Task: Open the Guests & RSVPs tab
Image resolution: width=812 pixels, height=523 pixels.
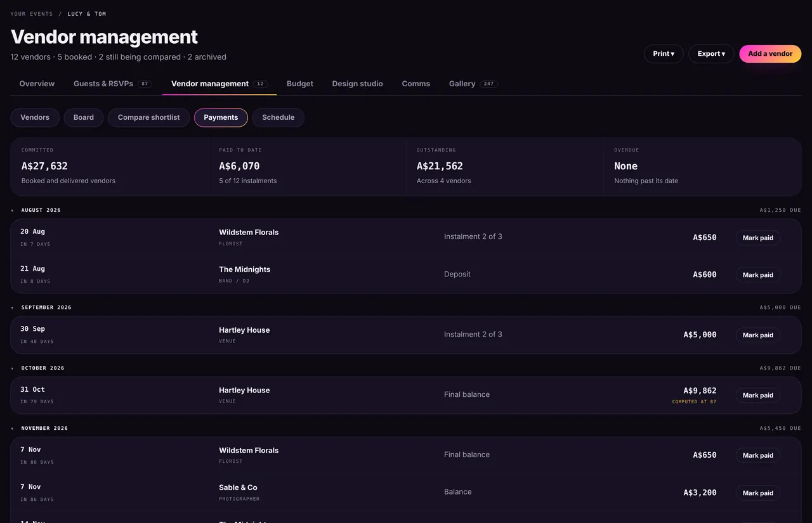Action: [112, 84]
